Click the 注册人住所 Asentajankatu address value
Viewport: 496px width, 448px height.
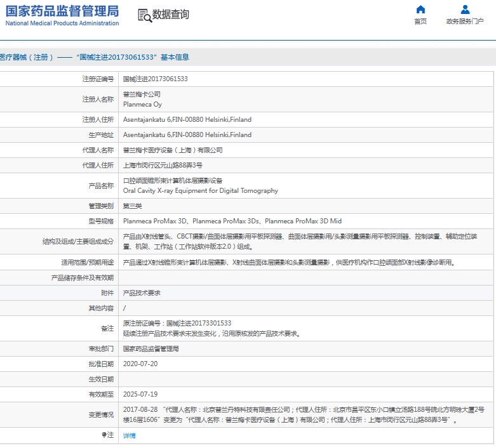[x=187, y=119]
